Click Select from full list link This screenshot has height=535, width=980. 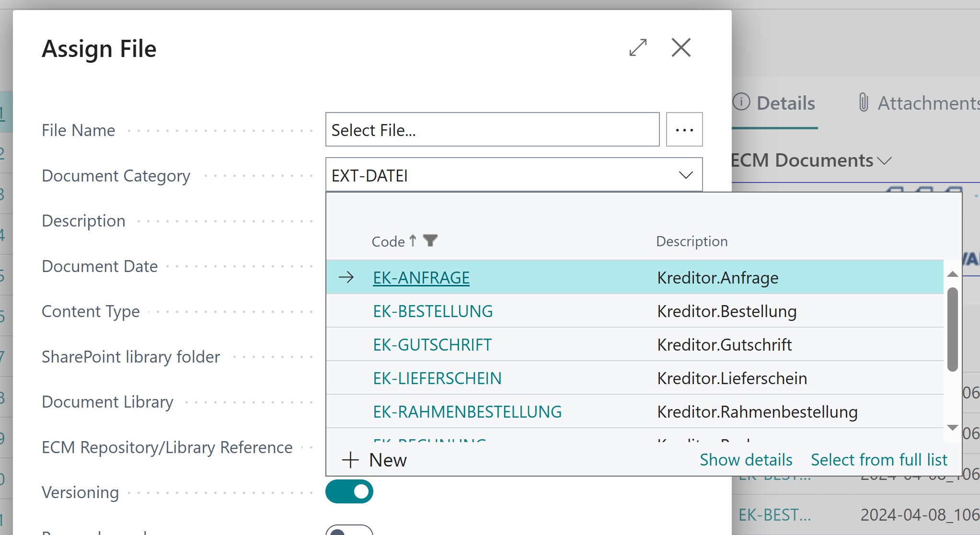(879, 460)
